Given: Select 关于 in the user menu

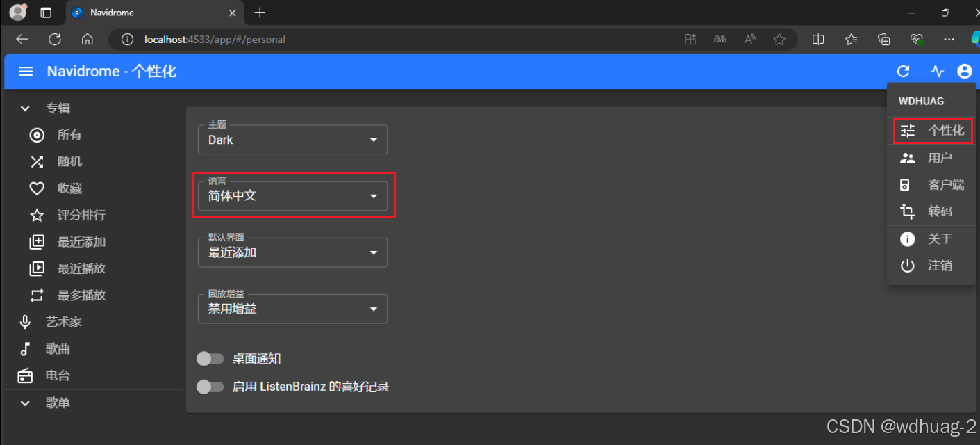Looking at the screenshot, I should click(931, 239).
